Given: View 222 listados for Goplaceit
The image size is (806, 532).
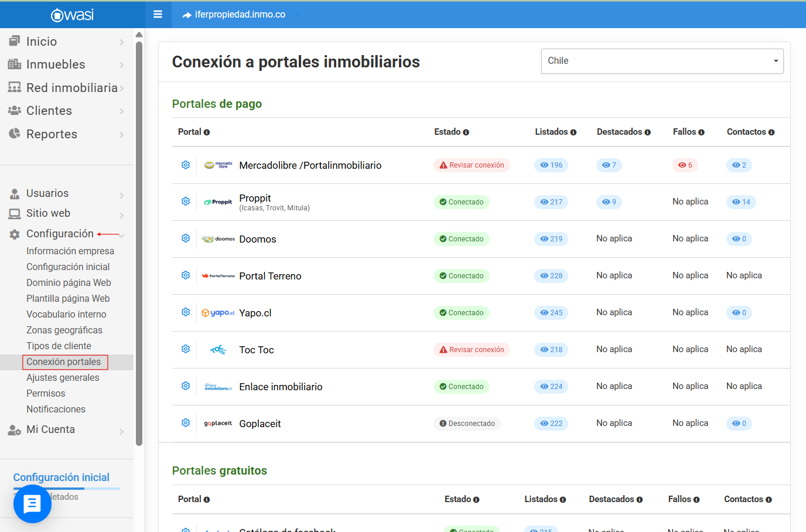Looking at the screenshot, I should tap(551, 424).
